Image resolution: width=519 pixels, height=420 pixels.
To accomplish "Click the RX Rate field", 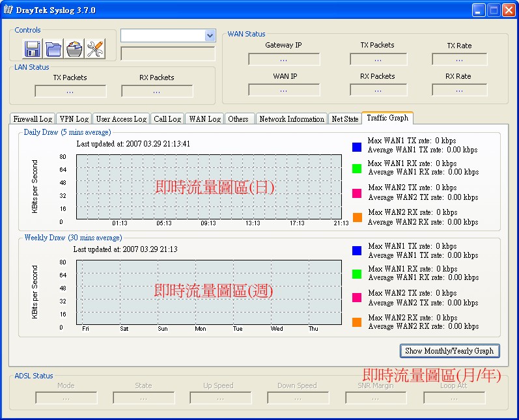I will click(460, 90).
